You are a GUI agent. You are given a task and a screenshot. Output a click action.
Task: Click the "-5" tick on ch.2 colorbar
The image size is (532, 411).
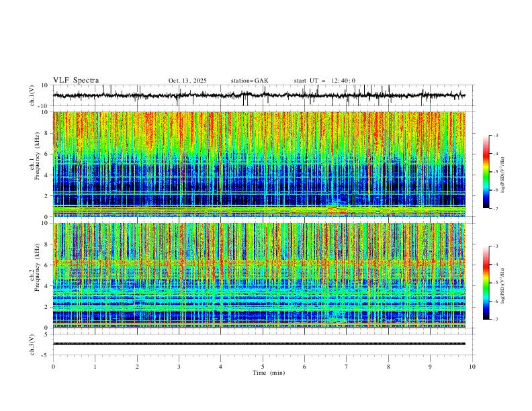[x=496, y=283]
